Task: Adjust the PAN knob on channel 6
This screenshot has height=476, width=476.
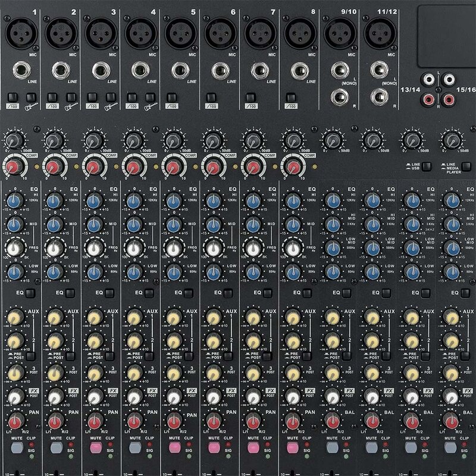Action: [213, 421]
